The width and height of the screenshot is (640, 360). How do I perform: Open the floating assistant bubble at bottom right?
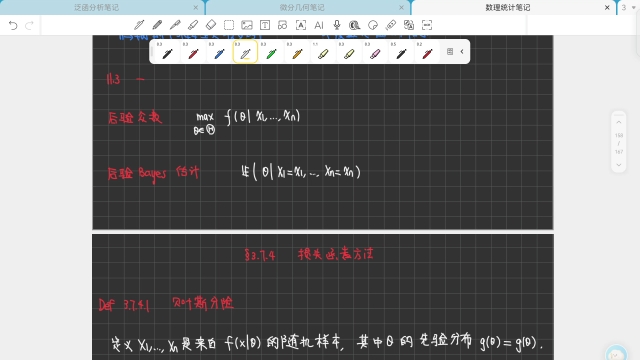pyautogui.click(x=616, y=353)
